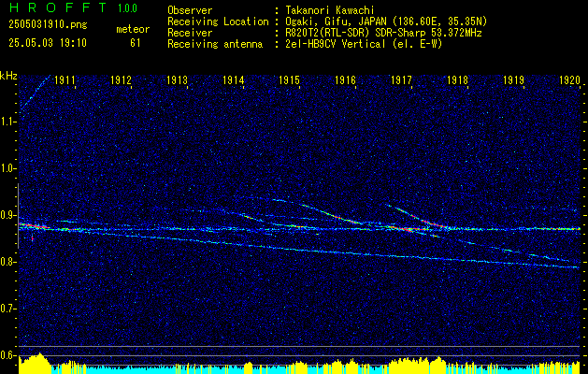Click the filename 2505031910.png
The height and width of the screenshot is (374, 588).
[48, 25]
